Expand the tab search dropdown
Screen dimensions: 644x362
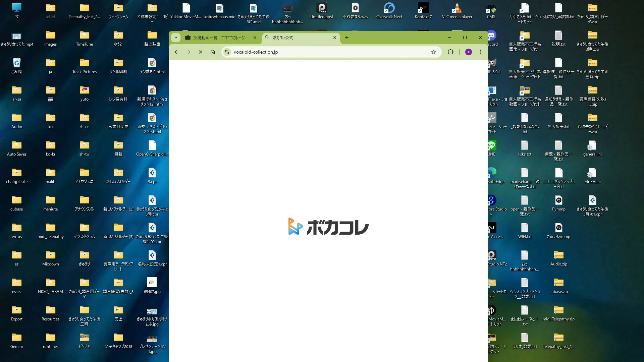pos(176,38)
